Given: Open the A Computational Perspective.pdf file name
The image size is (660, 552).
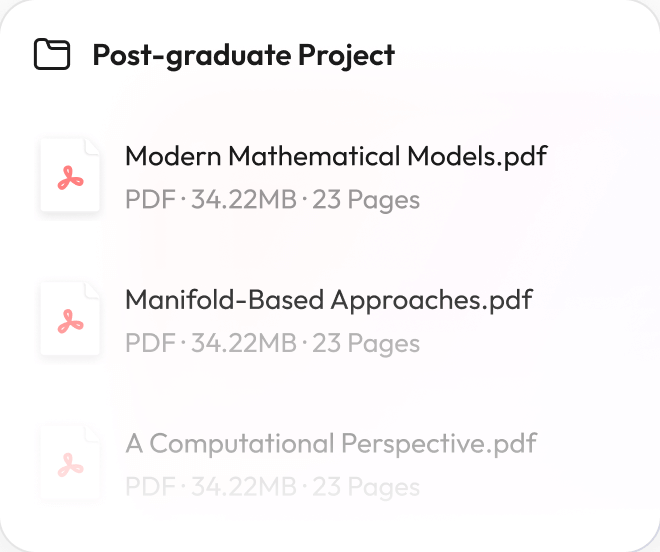Looking at the screenshot, I should (331, 443).
